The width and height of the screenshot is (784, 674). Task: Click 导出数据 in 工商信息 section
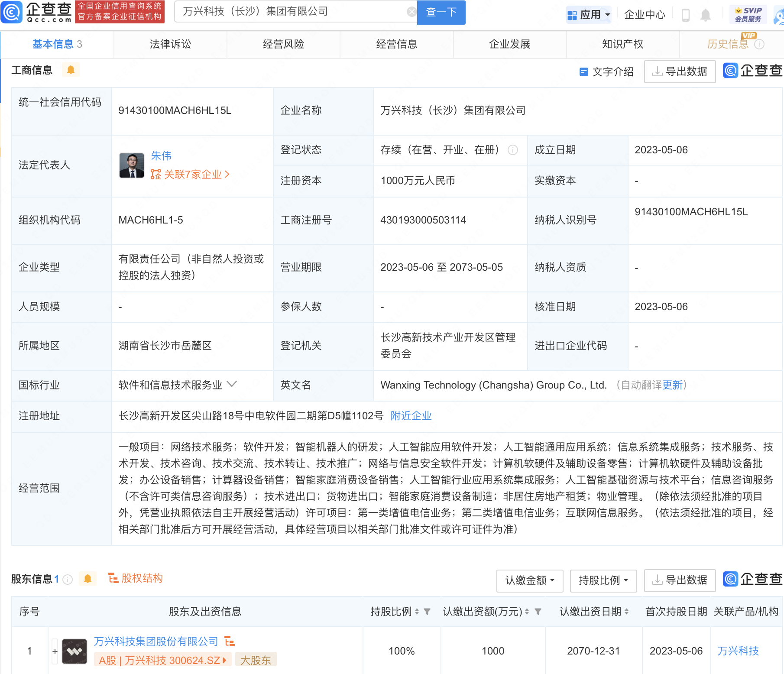(x=680, y=71)
